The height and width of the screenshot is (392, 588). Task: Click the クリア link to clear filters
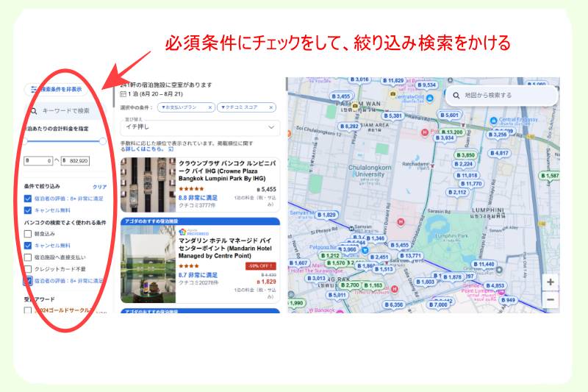[x=99, y=187]
